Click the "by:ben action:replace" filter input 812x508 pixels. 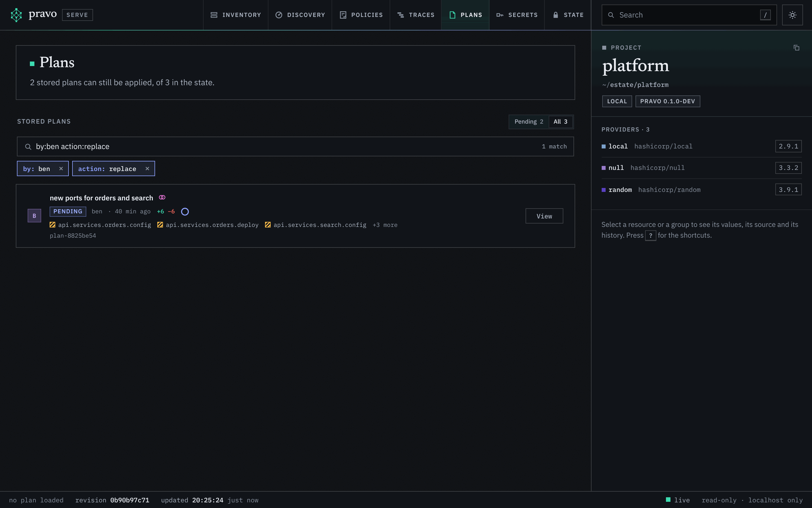pos(295,146)
